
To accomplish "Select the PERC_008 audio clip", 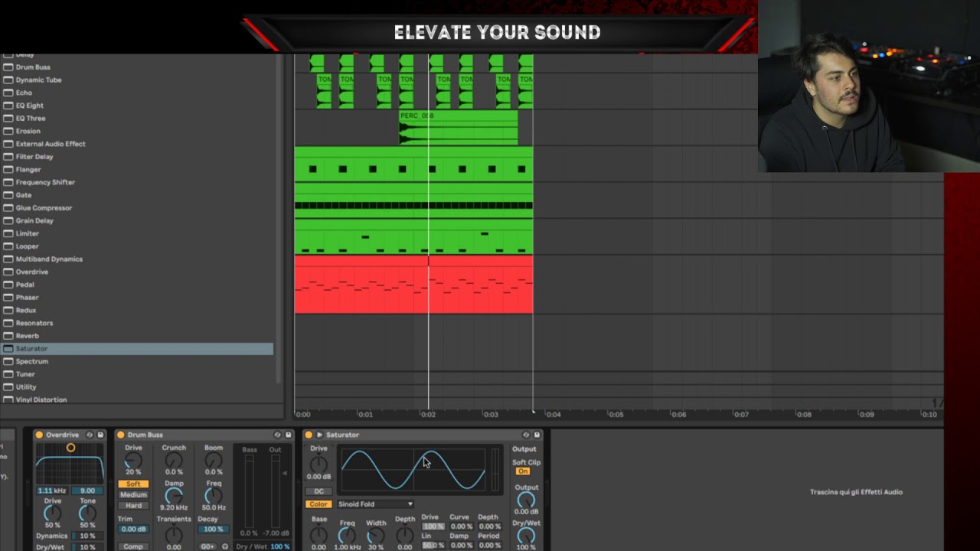I will pos(459,128).
